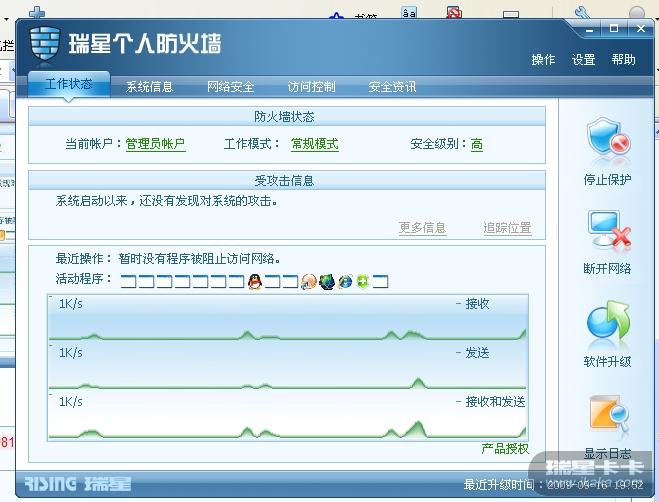Click the 'aa' icon in background toolbar

(409, 12)
